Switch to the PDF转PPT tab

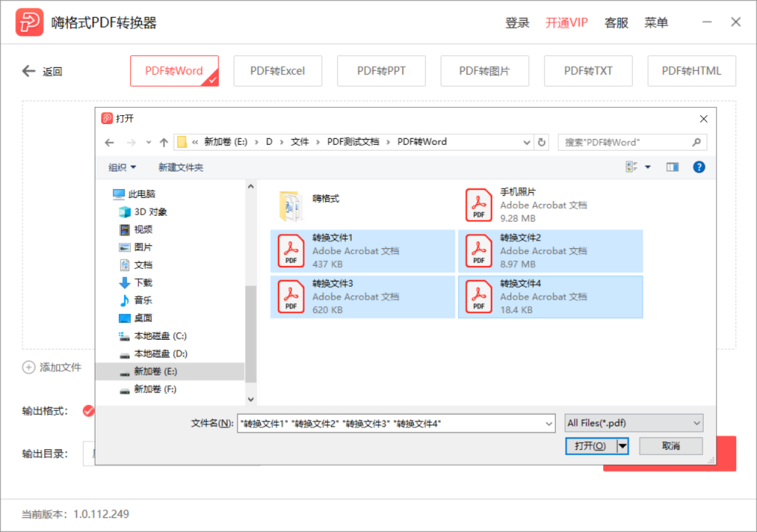[x=381, y=71]
